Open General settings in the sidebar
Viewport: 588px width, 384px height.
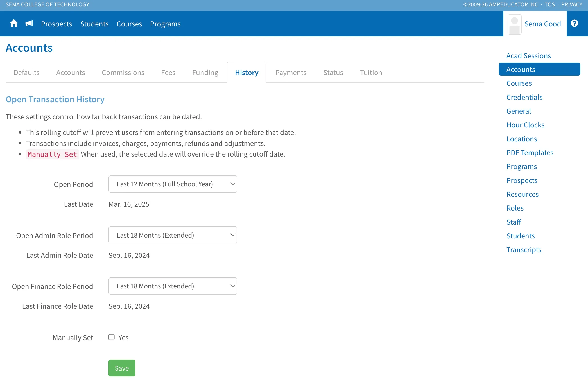[x=519, y=111]
